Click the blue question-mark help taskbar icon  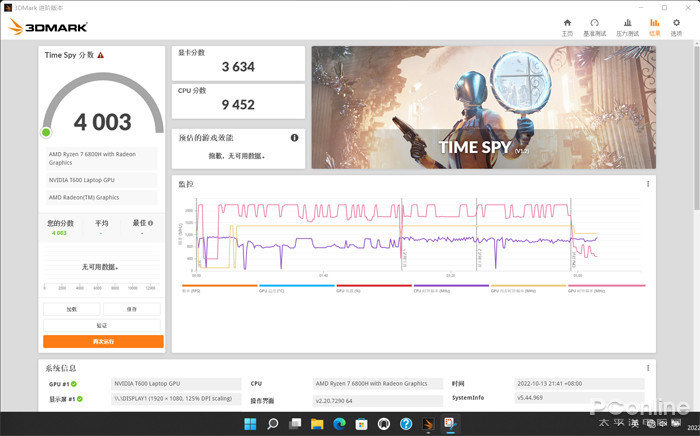(x=406, y=424)
